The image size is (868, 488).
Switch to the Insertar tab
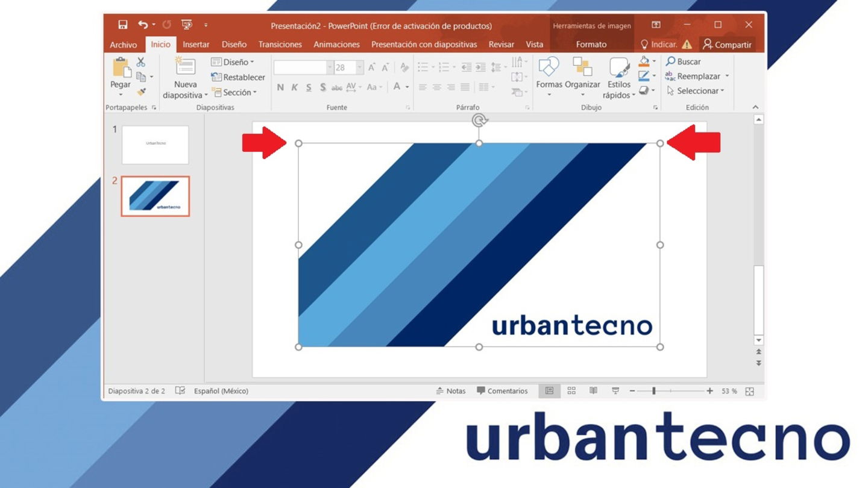coord(196,45)
